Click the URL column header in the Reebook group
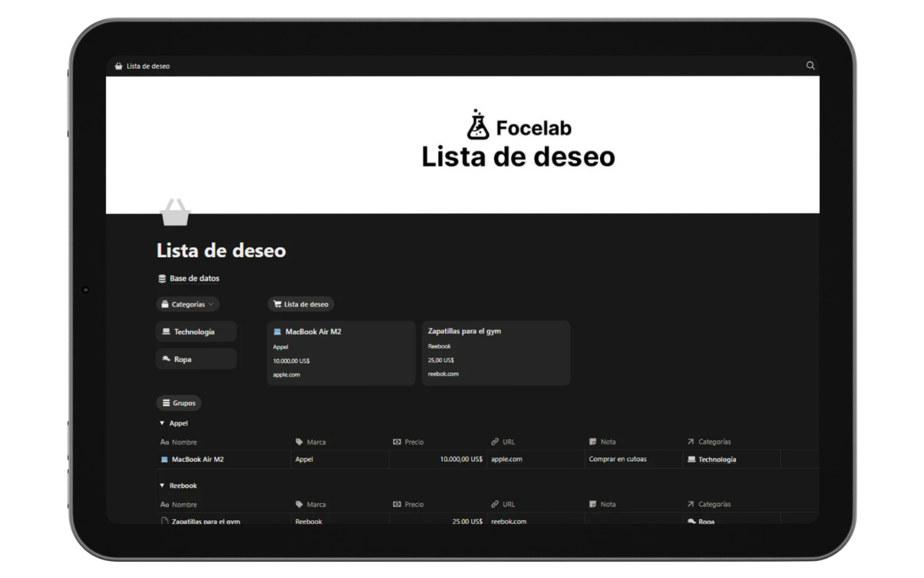 pyautogui.click(x=503, y=505)
